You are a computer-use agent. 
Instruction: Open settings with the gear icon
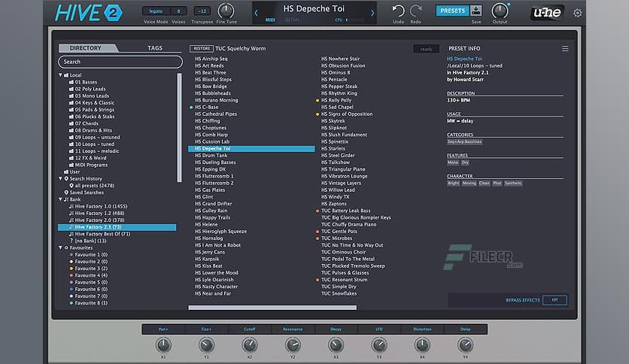pyautogui.click(x=578, y=13)
